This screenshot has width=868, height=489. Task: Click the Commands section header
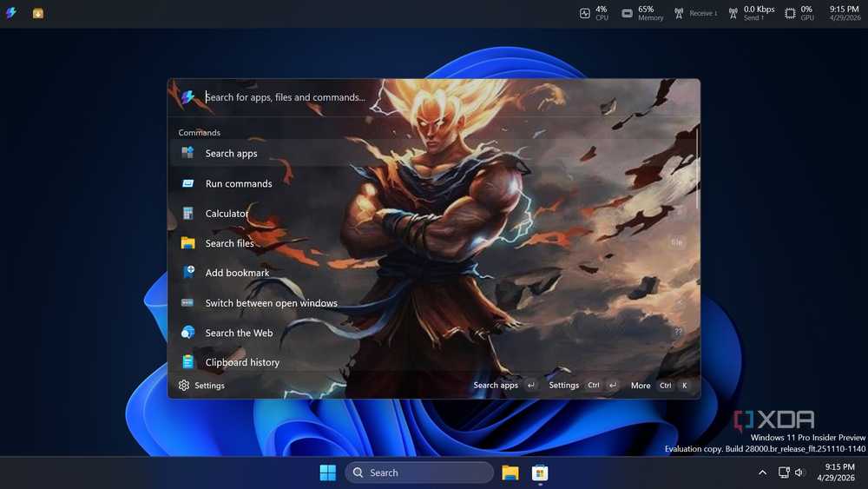(200, 132)
